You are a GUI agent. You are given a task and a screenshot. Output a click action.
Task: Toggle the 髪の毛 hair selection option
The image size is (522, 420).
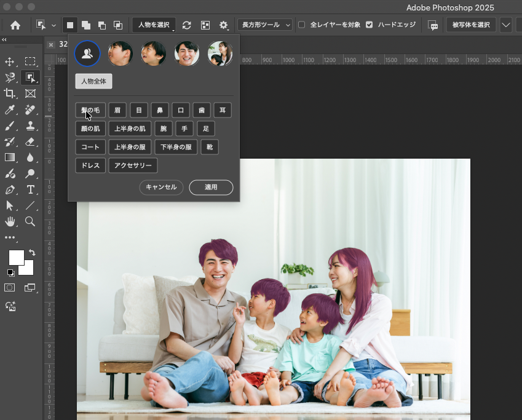90,111
